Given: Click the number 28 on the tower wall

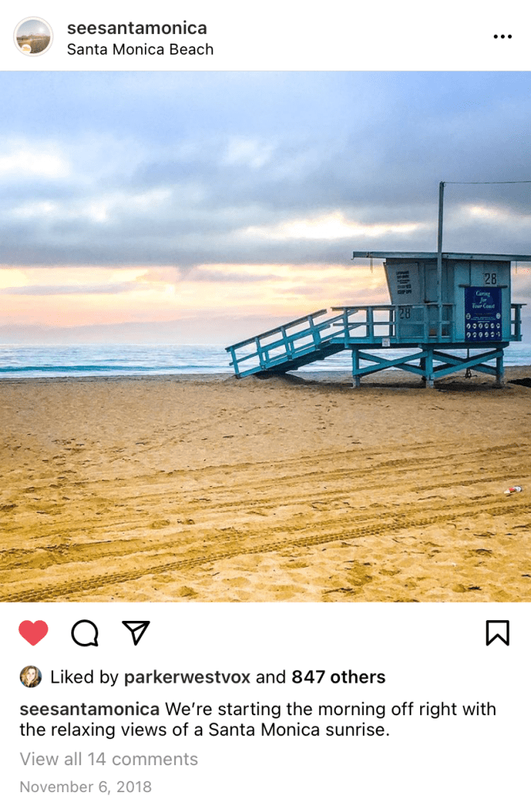Looking at the screenshot, I should (490, 278).
